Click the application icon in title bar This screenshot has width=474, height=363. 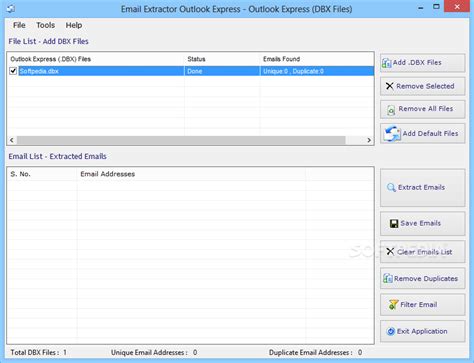[x=11, y=8]
